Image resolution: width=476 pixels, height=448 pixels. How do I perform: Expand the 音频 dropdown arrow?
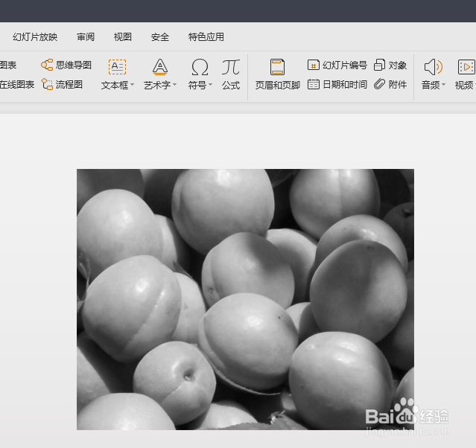pos(444,85)
